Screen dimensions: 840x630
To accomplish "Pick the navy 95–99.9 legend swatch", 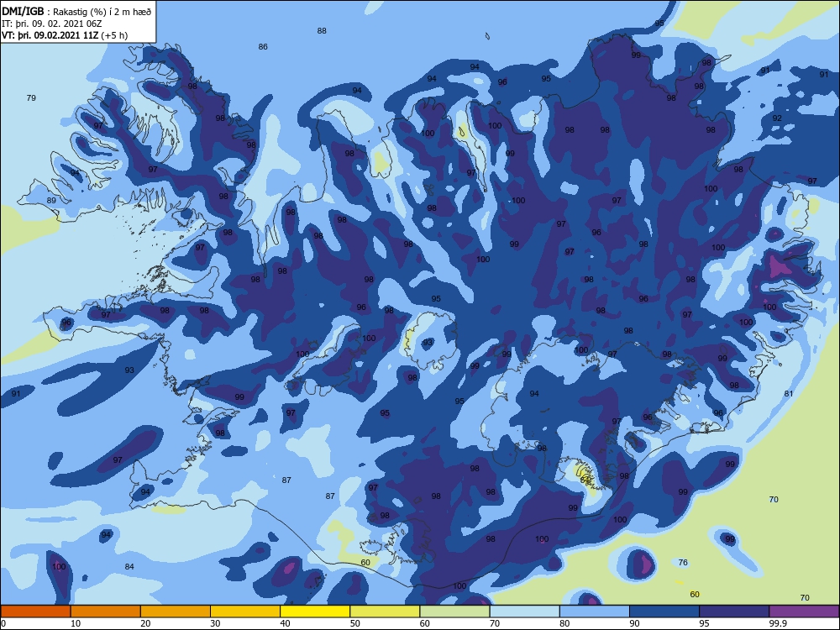I will (x=734, y=612).
